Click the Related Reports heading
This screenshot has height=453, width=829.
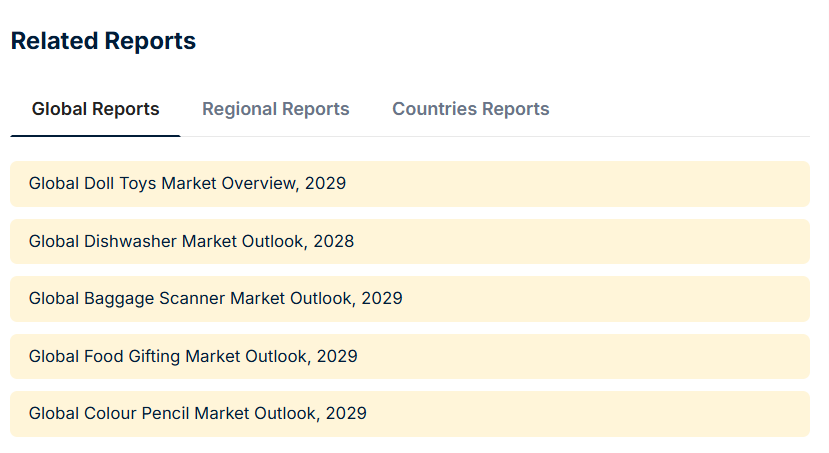[103, 41]
